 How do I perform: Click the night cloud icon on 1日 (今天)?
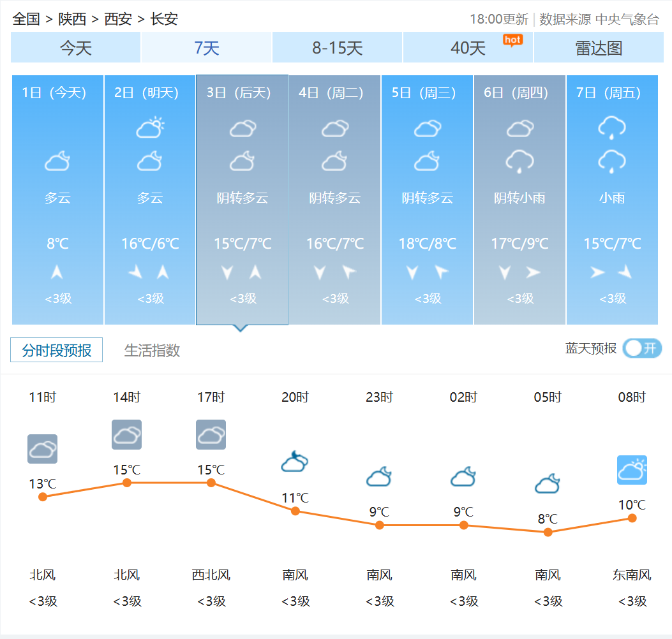57,161
